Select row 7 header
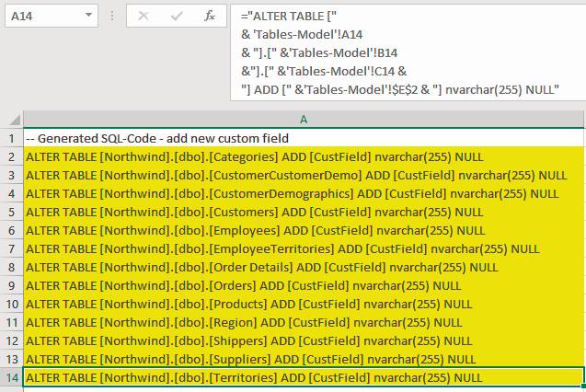This screenshot has width=586, height=392. coord(12,248)
